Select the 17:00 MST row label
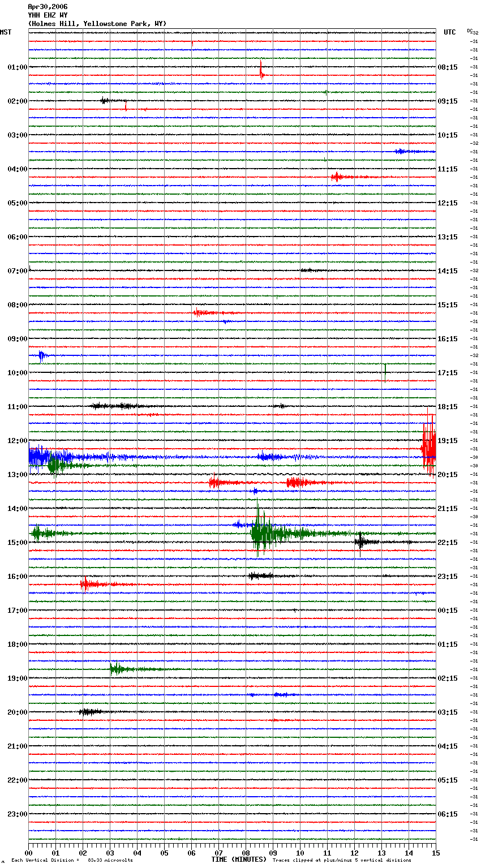The width and height of the screenshot is (481, 868). [x=18, y=611]
